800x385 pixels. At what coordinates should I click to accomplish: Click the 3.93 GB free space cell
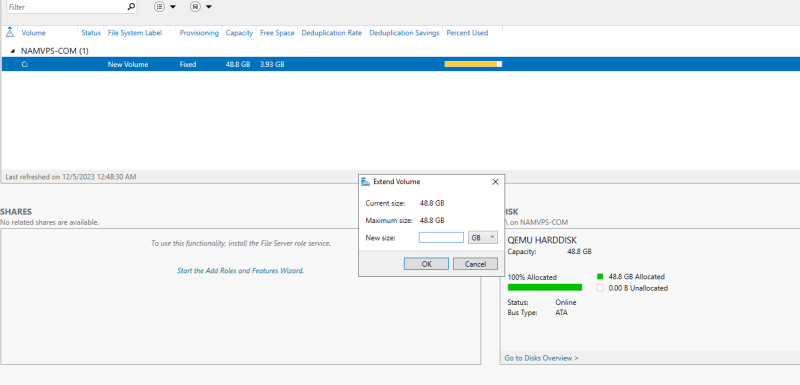point(272,65)
